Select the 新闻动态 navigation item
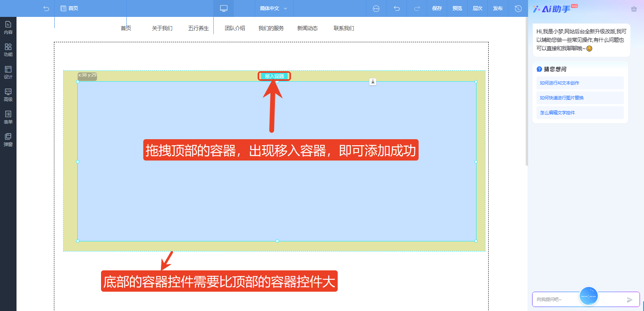Viewport: 644px width, 311px height. click(x=308, y=28)
